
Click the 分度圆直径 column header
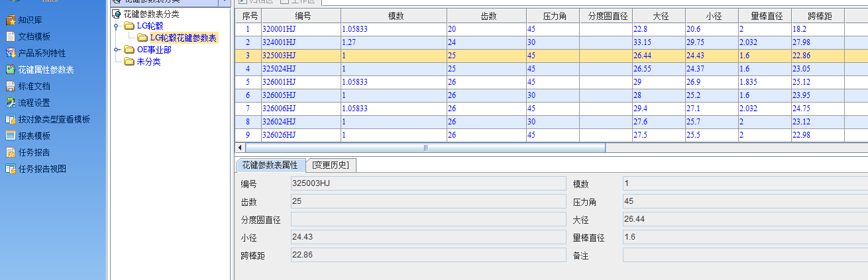point(606,16)
